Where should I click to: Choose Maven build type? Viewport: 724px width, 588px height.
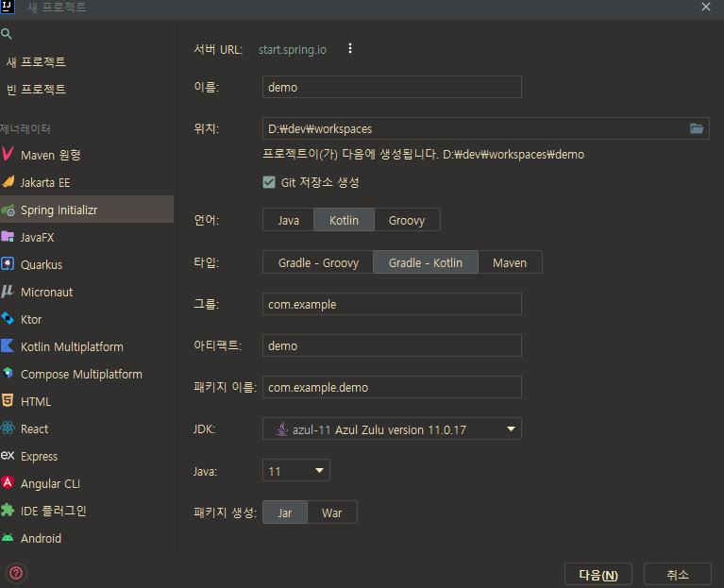point(510,262)
